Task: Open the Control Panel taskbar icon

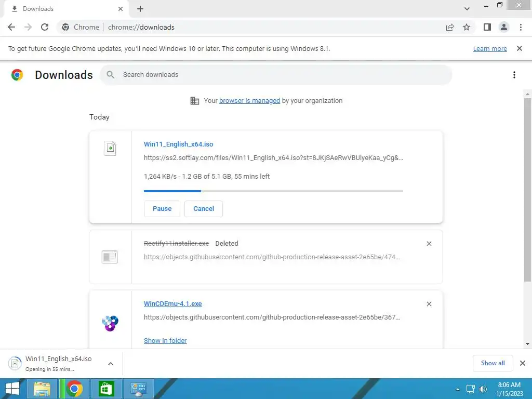Action: point(138,389)
